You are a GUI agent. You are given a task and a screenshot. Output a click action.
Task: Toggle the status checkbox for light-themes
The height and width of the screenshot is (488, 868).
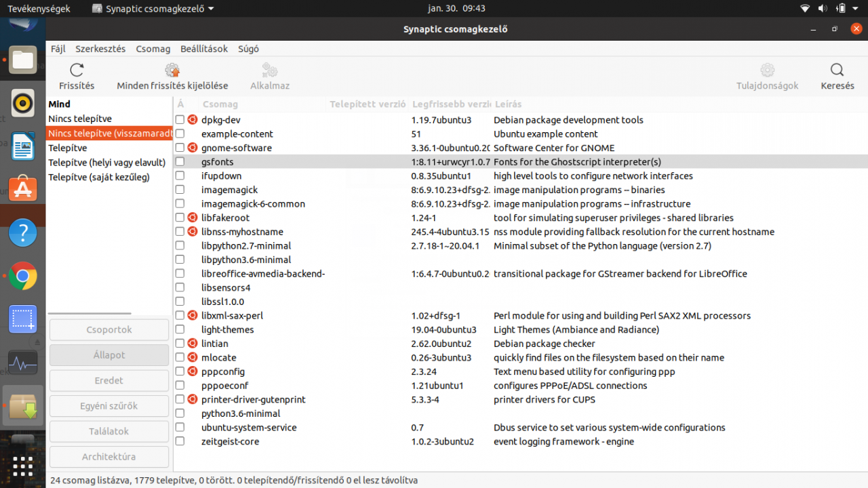[x=180, y=329]
